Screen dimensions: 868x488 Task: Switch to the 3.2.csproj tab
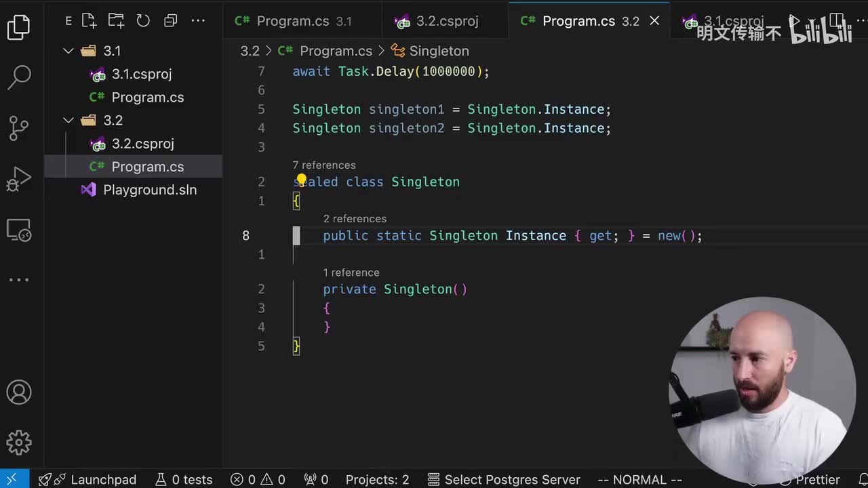point(445,21)
